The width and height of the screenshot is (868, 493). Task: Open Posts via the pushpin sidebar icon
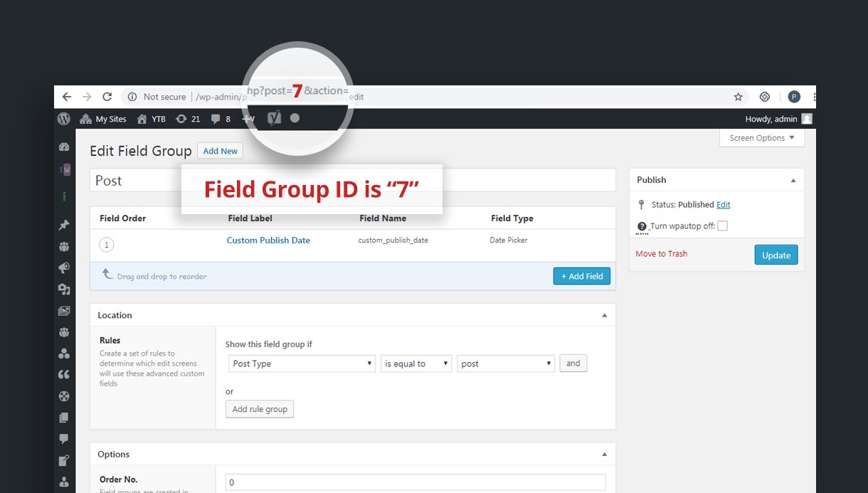click(x=64, y=226)
